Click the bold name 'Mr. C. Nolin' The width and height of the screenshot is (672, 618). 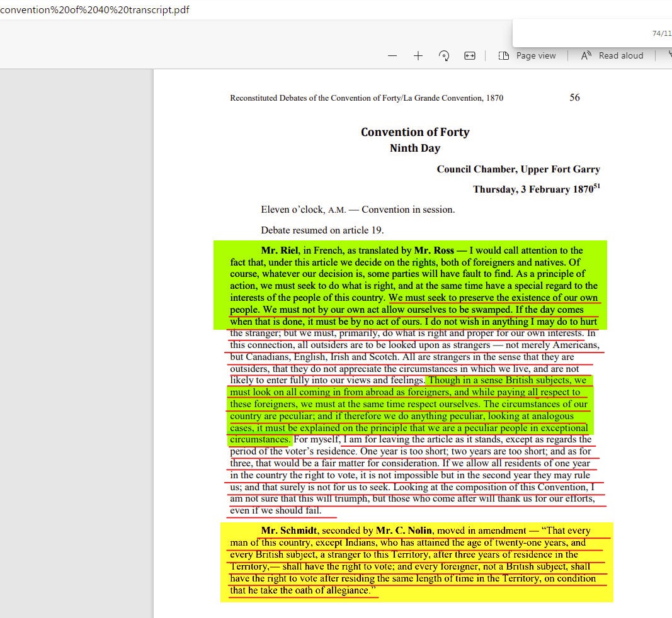point(404,530)
